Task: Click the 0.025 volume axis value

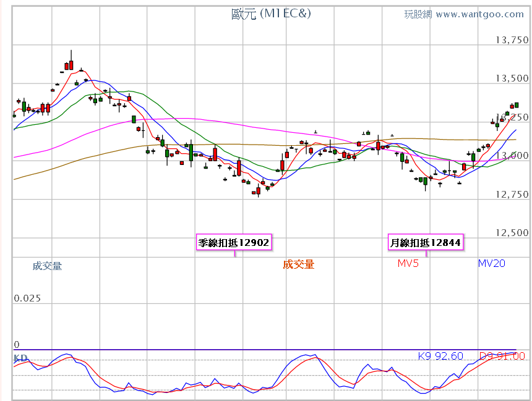Action: point(27,298)
